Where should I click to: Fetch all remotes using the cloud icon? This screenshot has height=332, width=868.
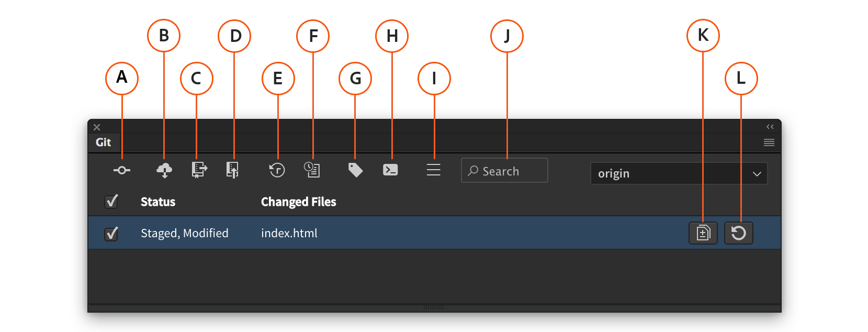pos(164,170)
